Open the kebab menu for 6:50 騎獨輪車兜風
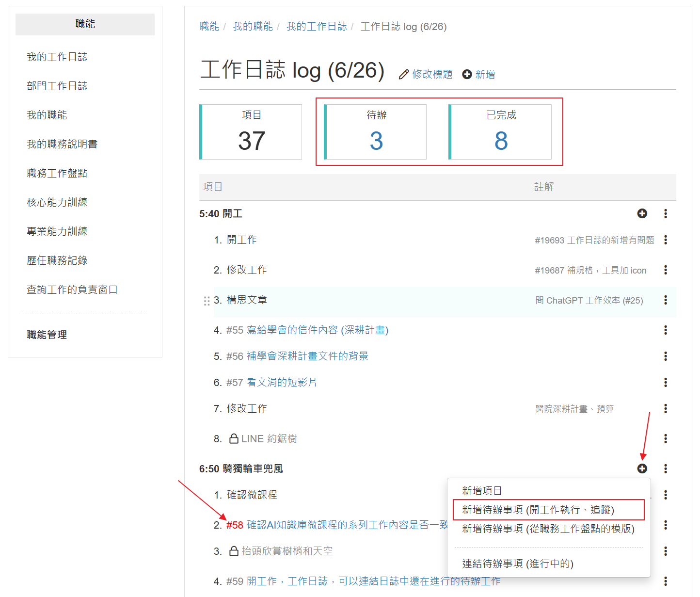The width and height of the screenshot is (700, 597). [665, 468]
